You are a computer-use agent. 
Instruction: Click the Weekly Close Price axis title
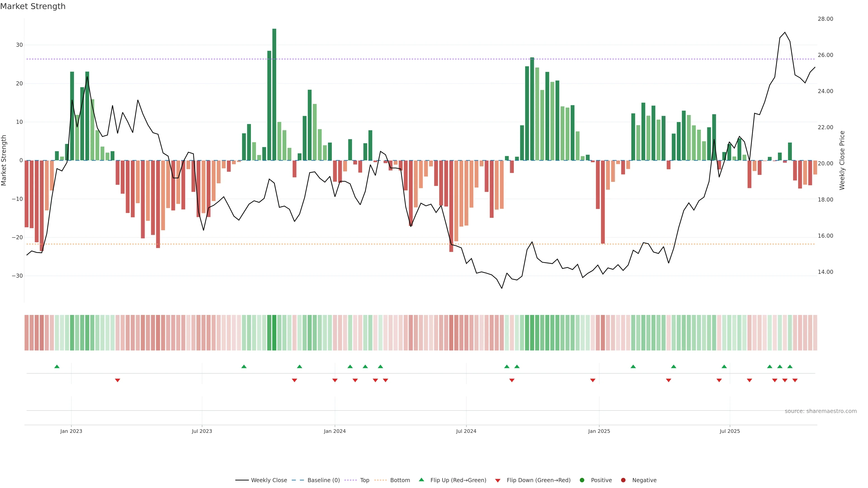(842, 160)
